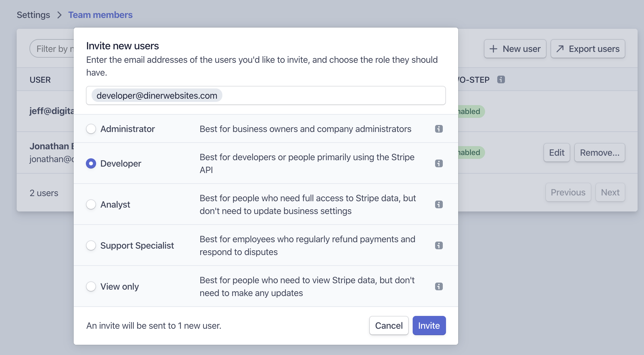This screenshot has height=355, width=644.
Task: Focus the email addresses input field
Action: tap(333, 95)
